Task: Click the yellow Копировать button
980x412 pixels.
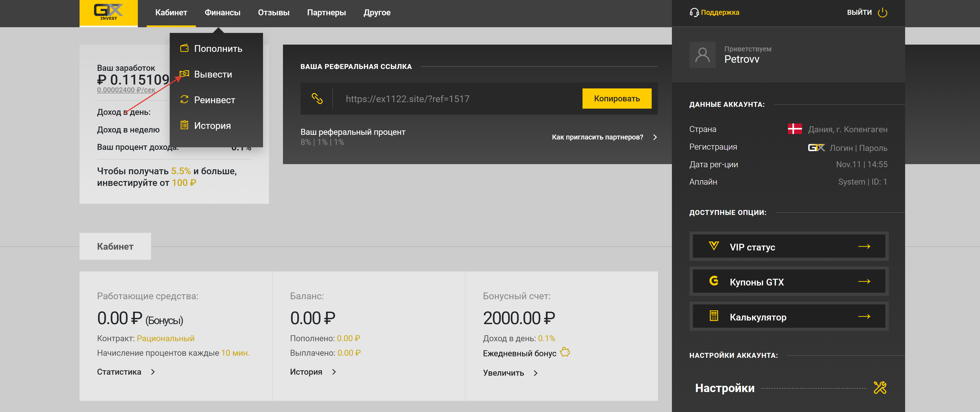Action: [x=617, y=99]
